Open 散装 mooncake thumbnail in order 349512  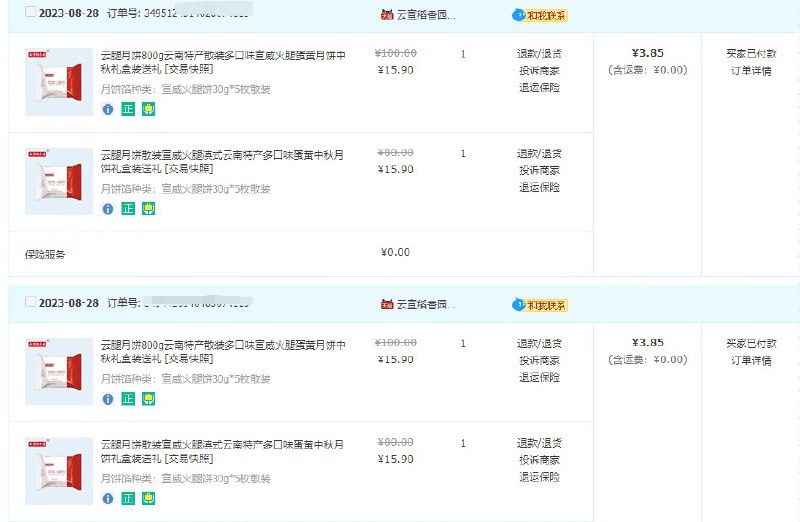(59, 181)
